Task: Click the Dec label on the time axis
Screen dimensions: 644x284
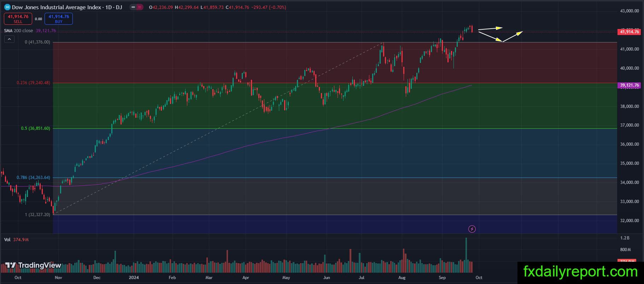Action: [x=97, y=278]
